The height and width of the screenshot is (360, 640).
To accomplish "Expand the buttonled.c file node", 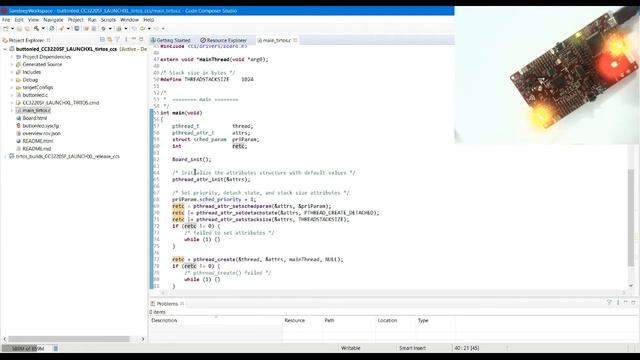I will tap(11, 95).
